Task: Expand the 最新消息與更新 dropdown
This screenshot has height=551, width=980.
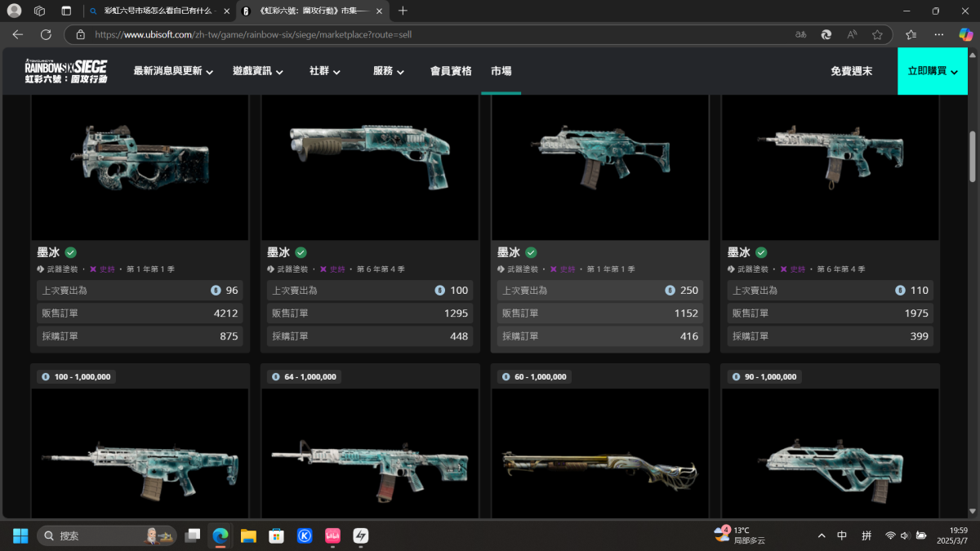Action: pos(173,71)
